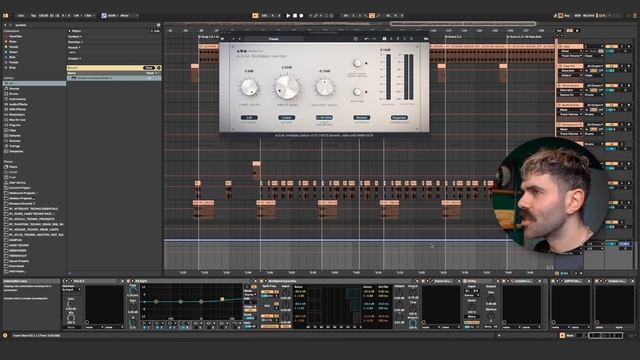Select Favorites in Collections

pos(16,36)
